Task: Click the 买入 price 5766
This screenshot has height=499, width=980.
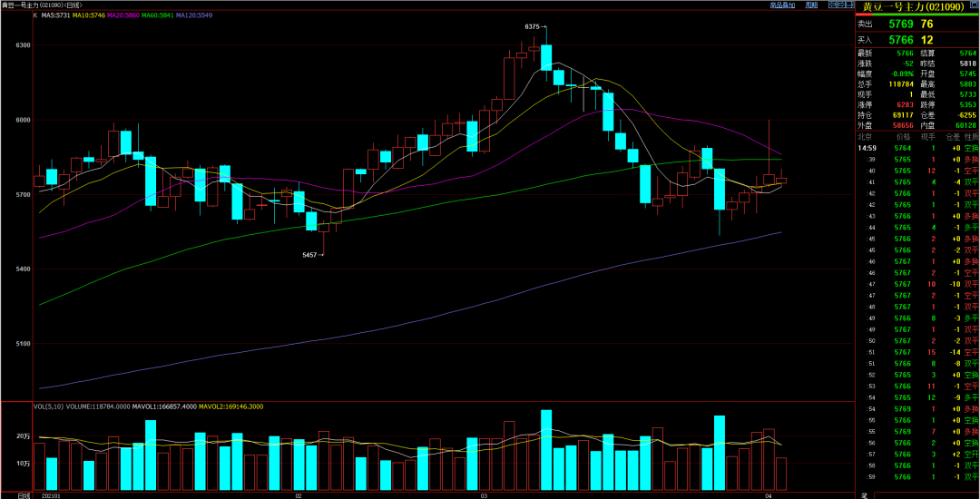Action: tap(902, 40)
